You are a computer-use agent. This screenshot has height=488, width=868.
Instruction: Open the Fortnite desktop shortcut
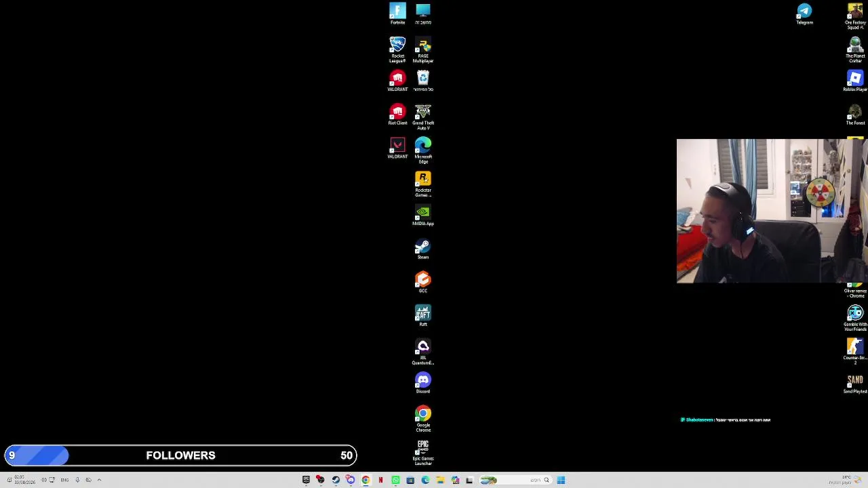pos(397,14)
